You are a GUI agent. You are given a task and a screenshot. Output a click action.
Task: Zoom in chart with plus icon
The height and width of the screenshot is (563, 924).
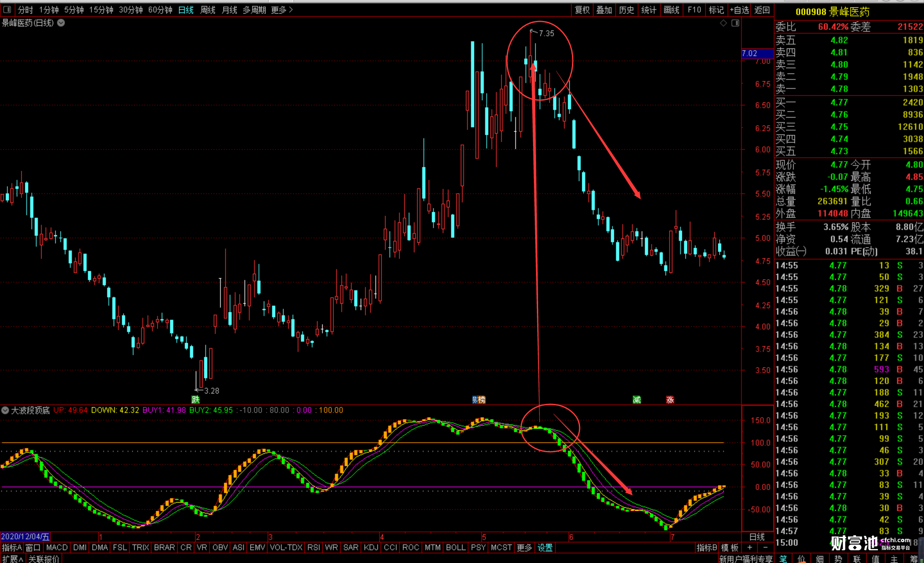tap(750, 548)
